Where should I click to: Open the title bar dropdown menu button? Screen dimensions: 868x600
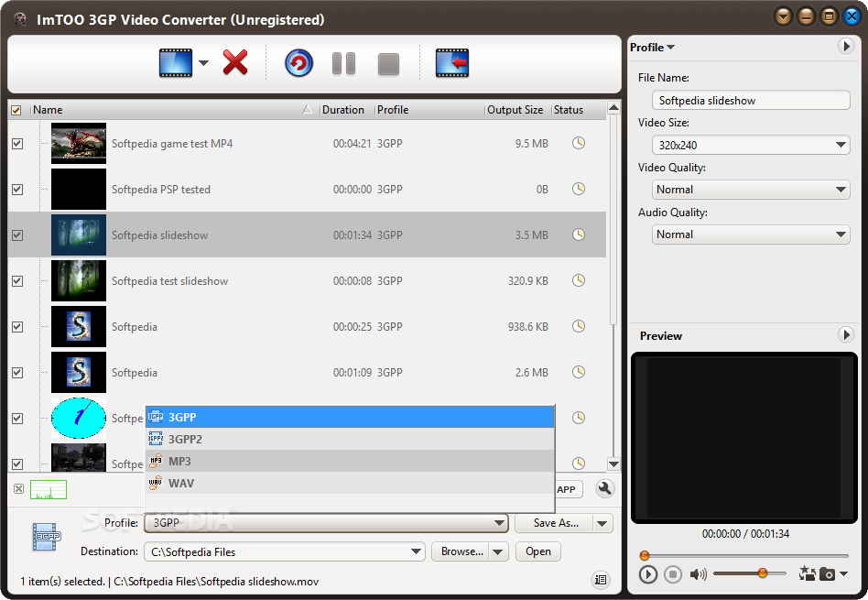pyautogui.click(x=783, y=16)
